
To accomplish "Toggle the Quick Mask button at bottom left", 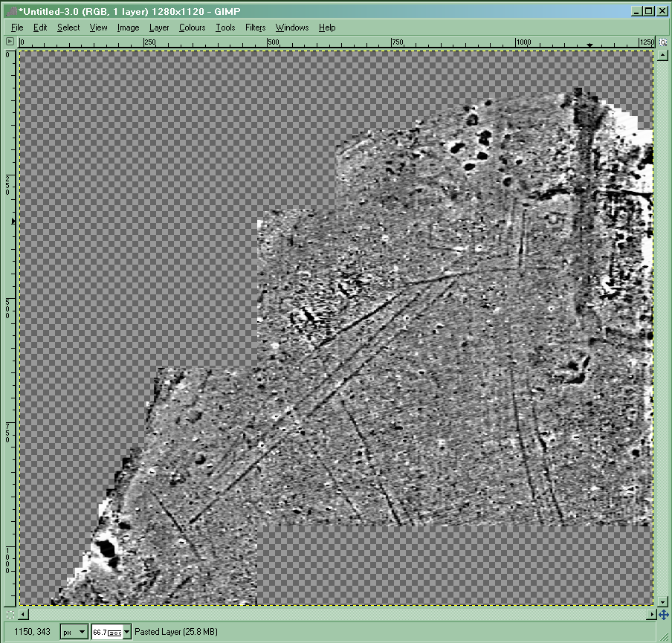I will [x=10, y=615].
